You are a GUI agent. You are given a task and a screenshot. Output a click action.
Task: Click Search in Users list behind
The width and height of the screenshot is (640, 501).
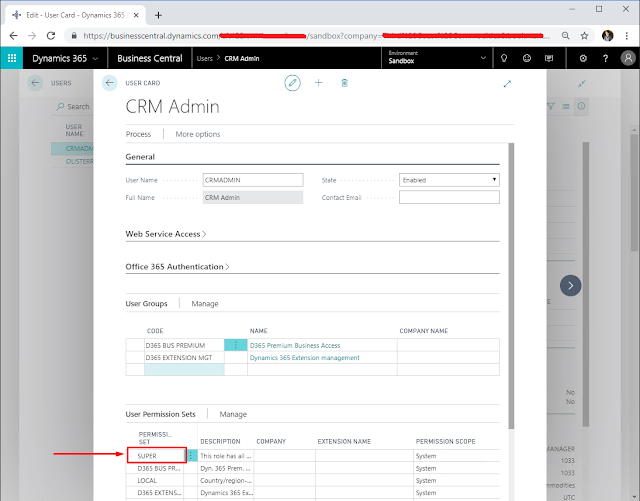(73, 107)
